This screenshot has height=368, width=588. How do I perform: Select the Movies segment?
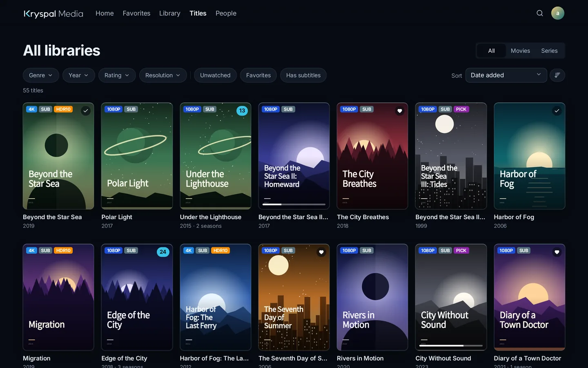(520, 51)
